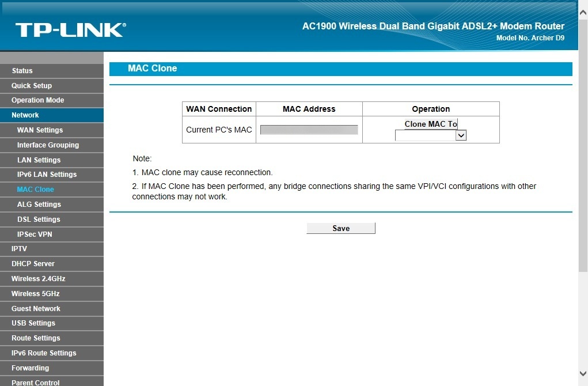Image resolution: width=588 pixels, height=386 pixels.
Task: Expand the Clone MAC To dropdown
Action: [x=460, y=135]
